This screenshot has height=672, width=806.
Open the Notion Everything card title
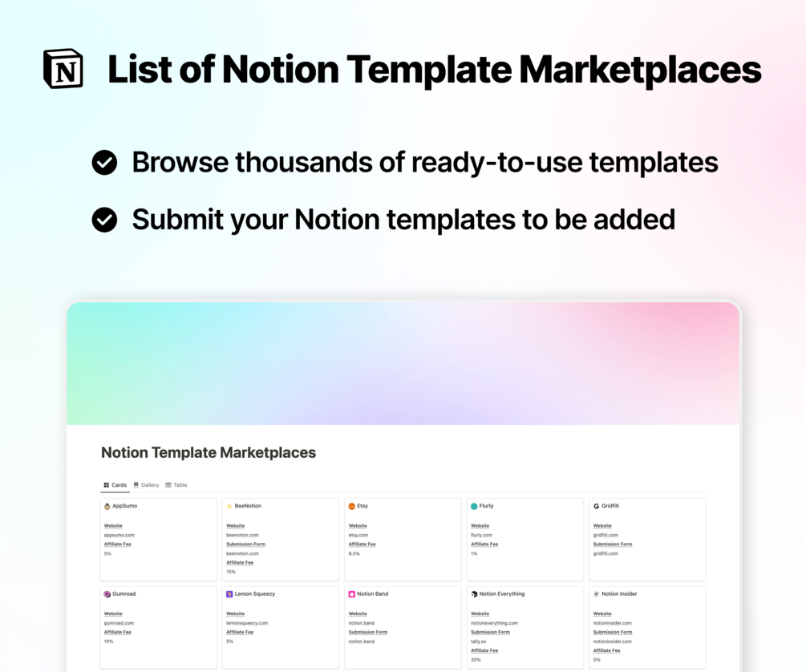point(502,594)
